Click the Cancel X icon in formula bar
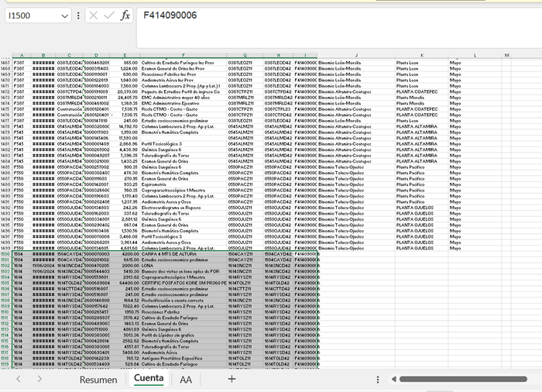The image size is (542, 392). click(92, 15)
